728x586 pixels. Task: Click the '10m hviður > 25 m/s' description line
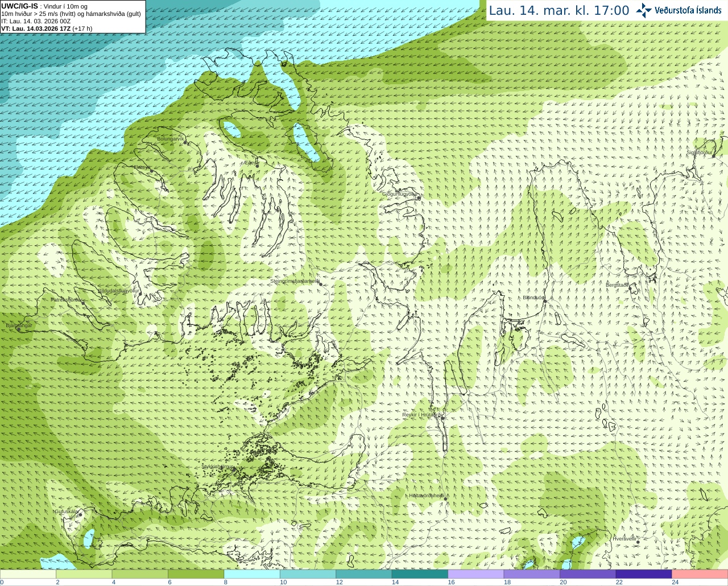coord(71,14)
